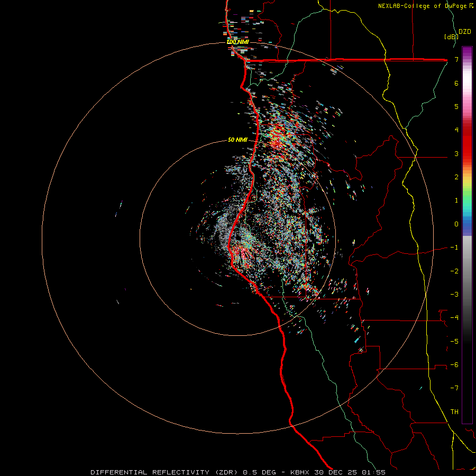Click the 0.5 DEG elevation angle text
Viewport: 476px width, 476px height.
[x=260, y=472]
